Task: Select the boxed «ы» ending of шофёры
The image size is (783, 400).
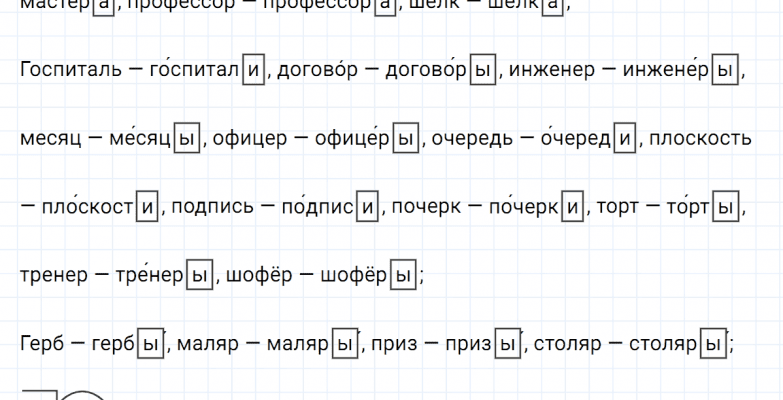Action: [x=404, y=277]
